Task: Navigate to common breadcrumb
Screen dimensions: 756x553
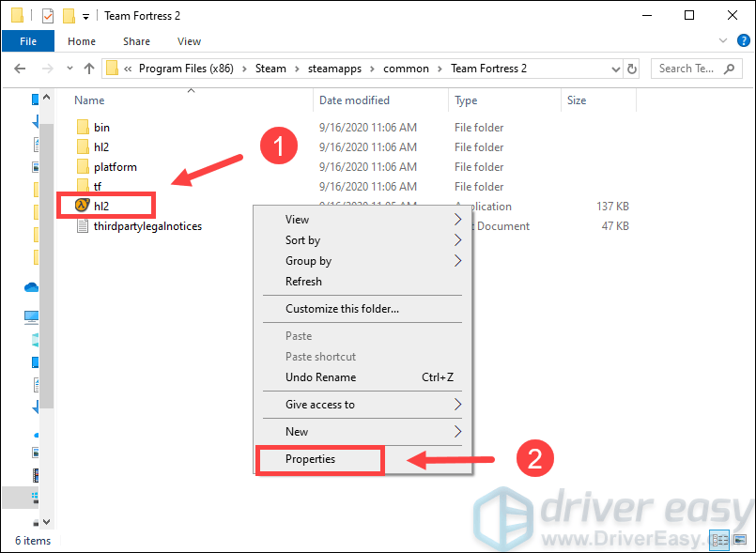Action: point(406,69)
